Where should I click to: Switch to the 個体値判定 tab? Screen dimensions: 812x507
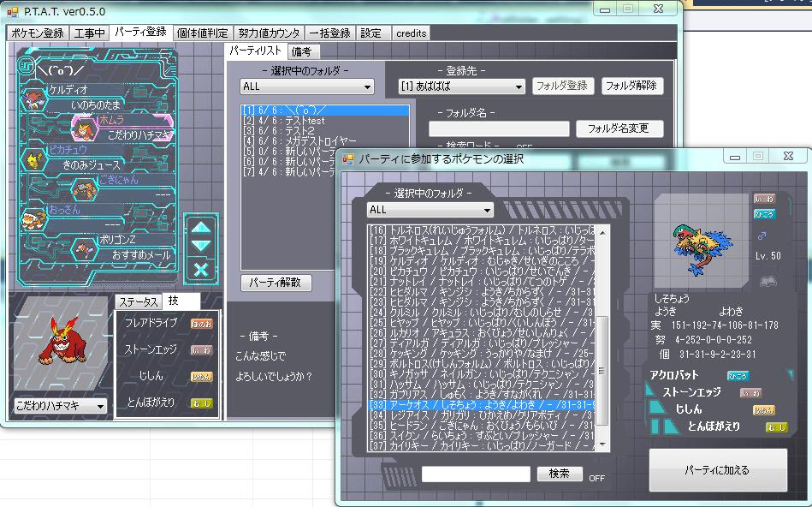click(202, 33)
